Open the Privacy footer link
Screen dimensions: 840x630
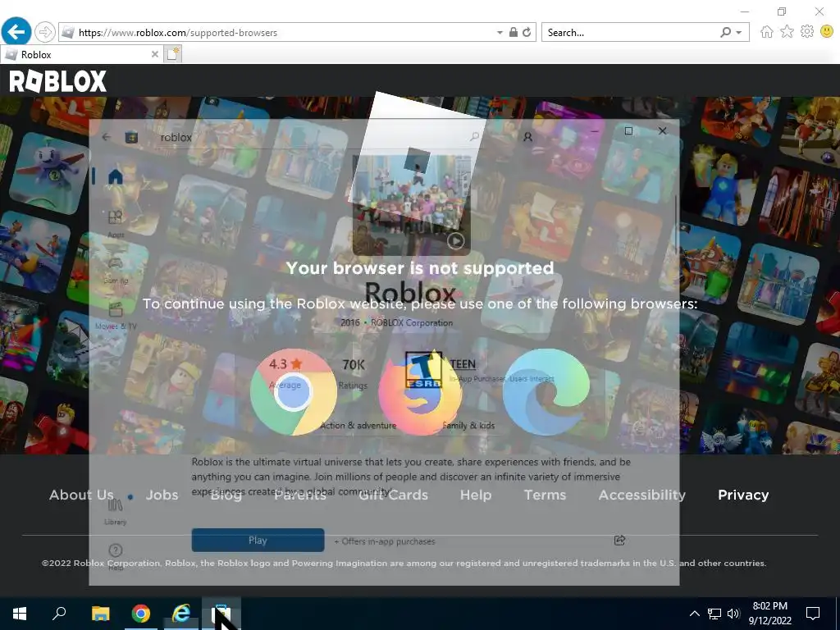743,495
